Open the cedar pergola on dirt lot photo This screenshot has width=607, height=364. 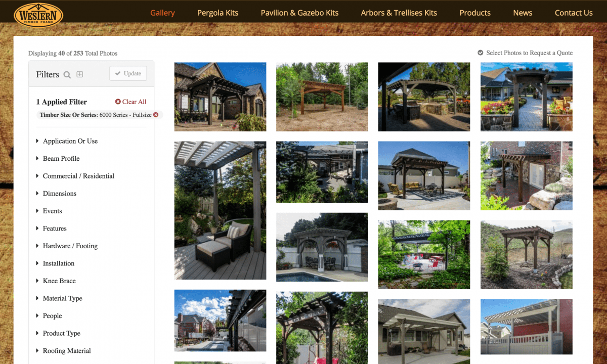coord(322,97)
